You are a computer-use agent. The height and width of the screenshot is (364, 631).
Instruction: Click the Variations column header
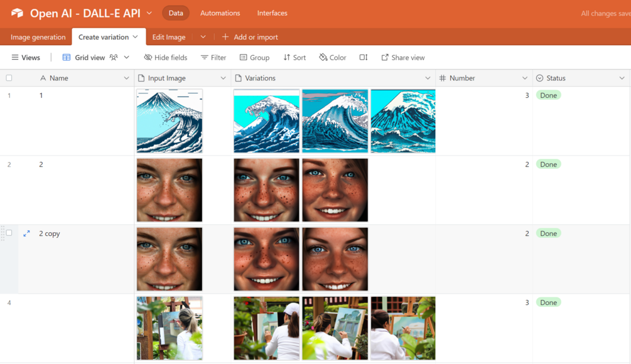[x=333, y=78]
